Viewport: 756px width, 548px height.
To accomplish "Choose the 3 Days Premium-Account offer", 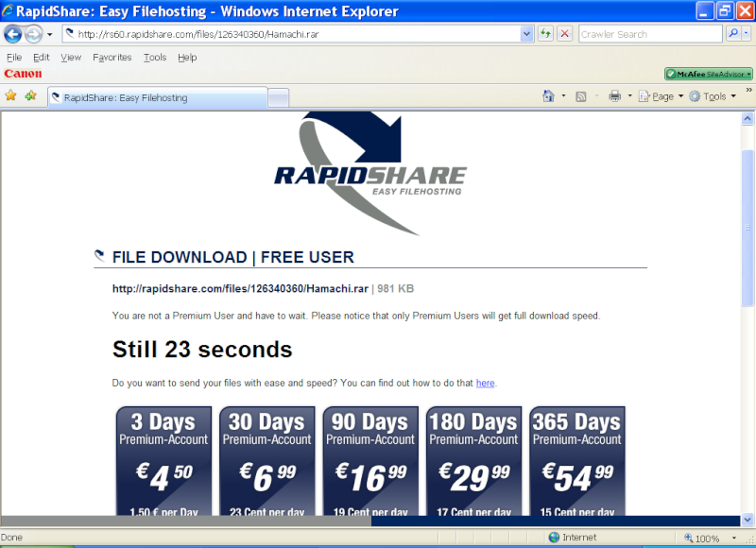I will coord(163,461).
